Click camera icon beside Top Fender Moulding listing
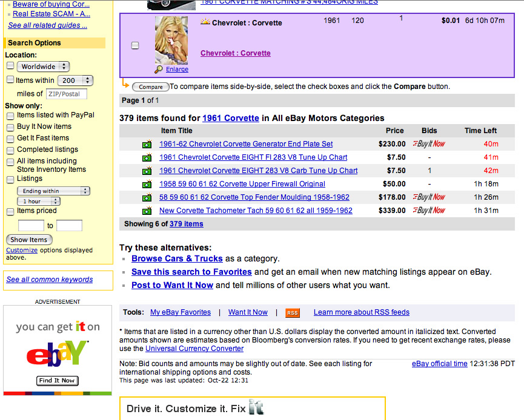 (146, 198)
